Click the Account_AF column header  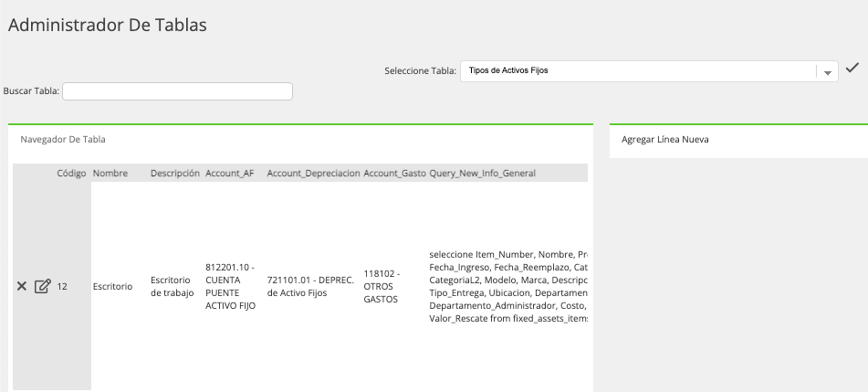230,173
